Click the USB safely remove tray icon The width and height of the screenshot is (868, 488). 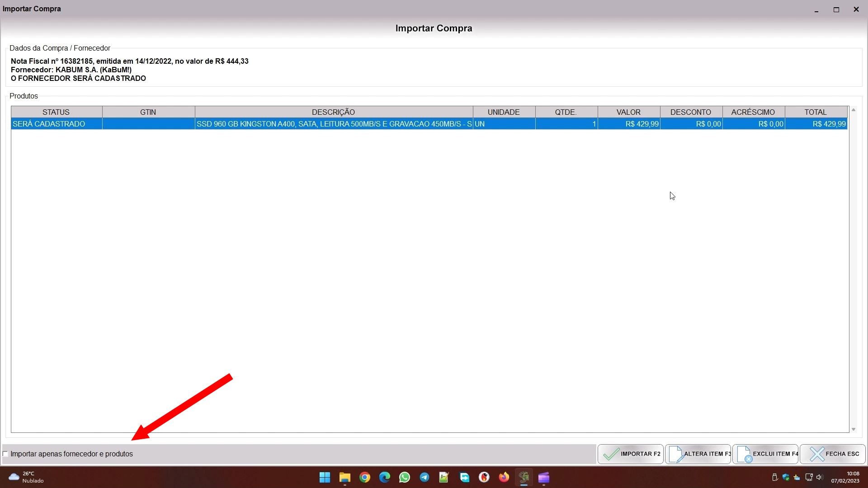pyautogui.click(x=775, y=478)
